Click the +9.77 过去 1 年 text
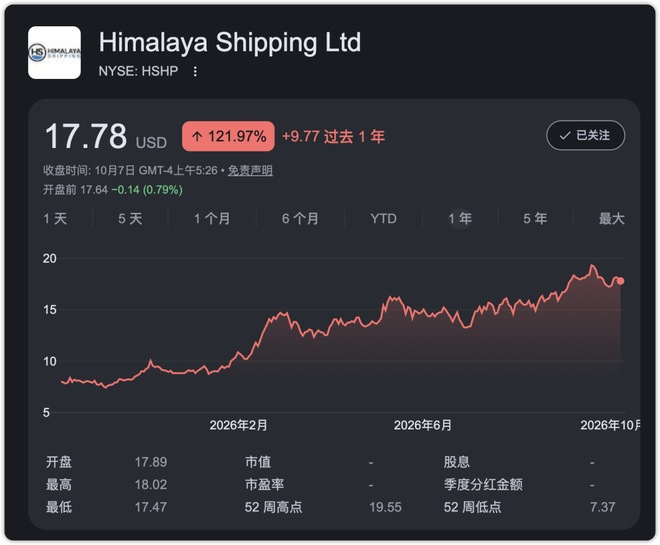660x545 pixels. (333, 136)
